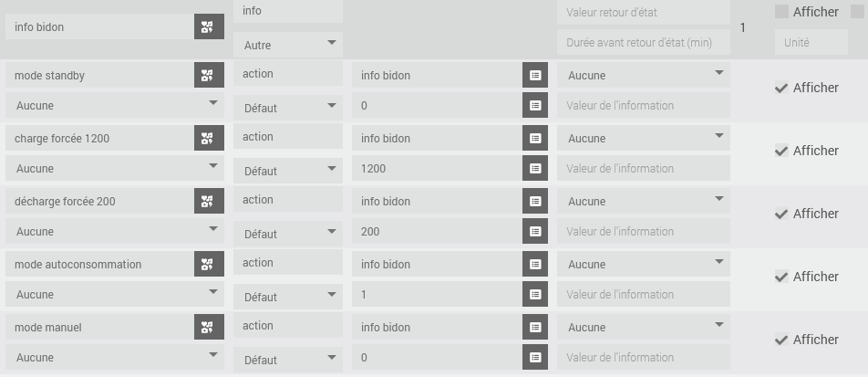Image resolution: width=868 pixels, height=377 pixels.
Task: Expand the Autre subtype dropdown
Action: [287, 45]
